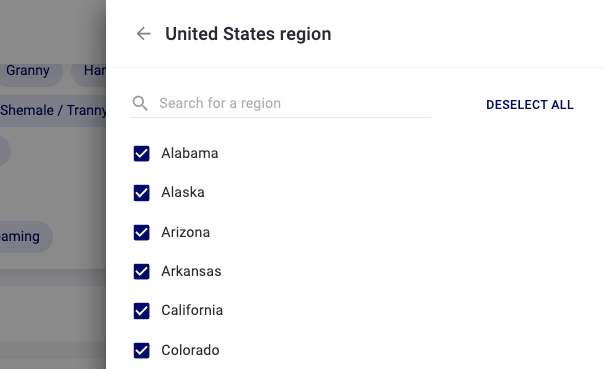
Task: Uncheck the Alaska checkbox
Action: (x=141, y=193)
